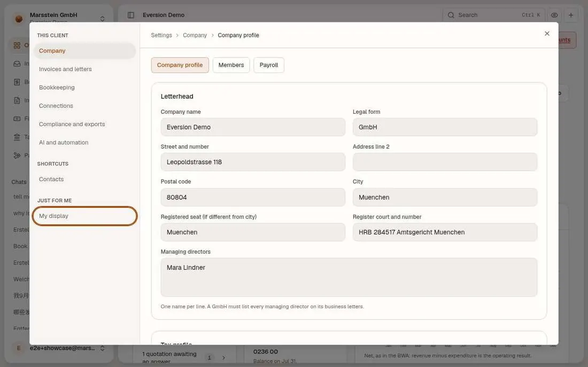Open the next quotation arrow chevron
588x367 pixels.
tap(223, 357)
